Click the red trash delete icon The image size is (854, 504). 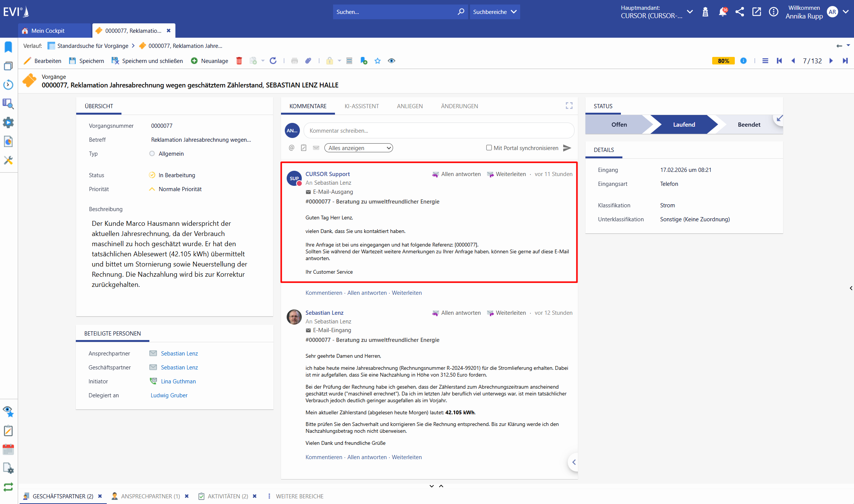point(239,61)
